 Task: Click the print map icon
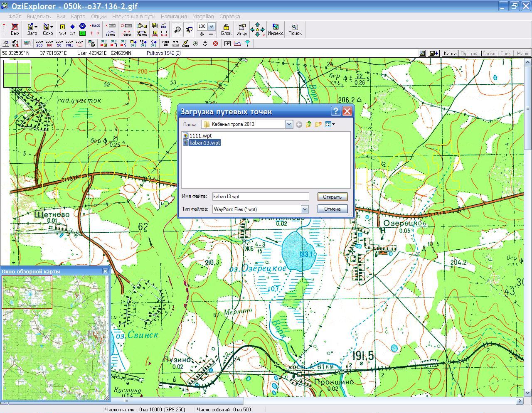click(92, 43)
